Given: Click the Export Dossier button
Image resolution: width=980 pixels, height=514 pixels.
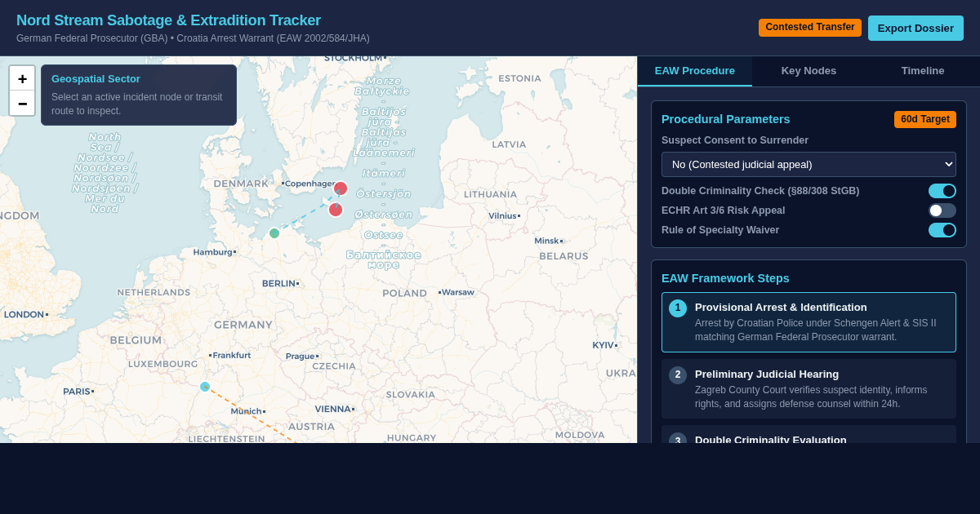Looking at the screenshot, I should 915,28.
